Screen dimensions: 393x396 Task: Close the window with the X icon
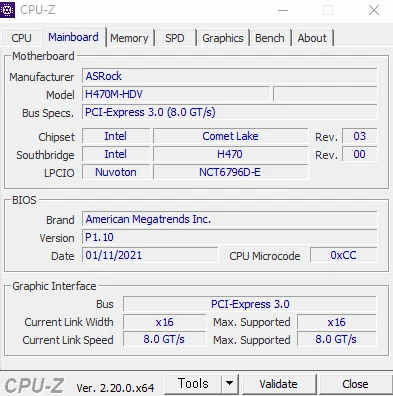click(x=374, y=10)
